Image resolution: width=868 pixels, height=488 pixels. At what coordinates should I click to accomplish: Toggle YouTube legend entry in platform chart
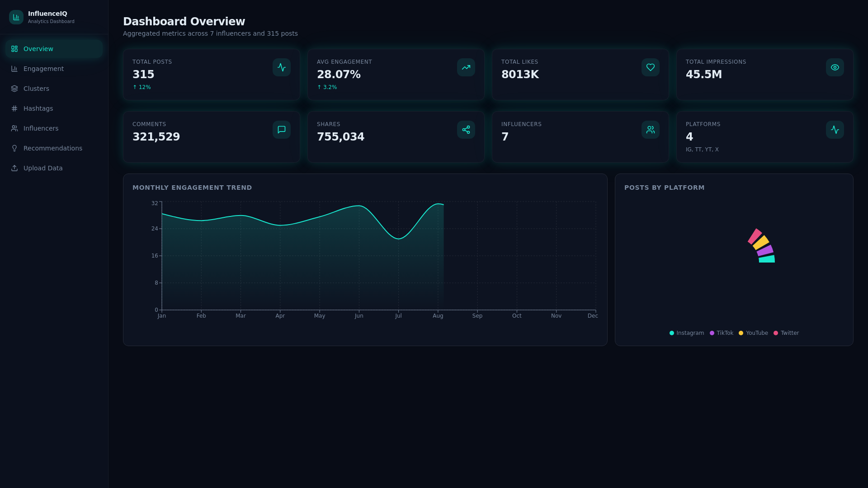[x=753, y=333]
